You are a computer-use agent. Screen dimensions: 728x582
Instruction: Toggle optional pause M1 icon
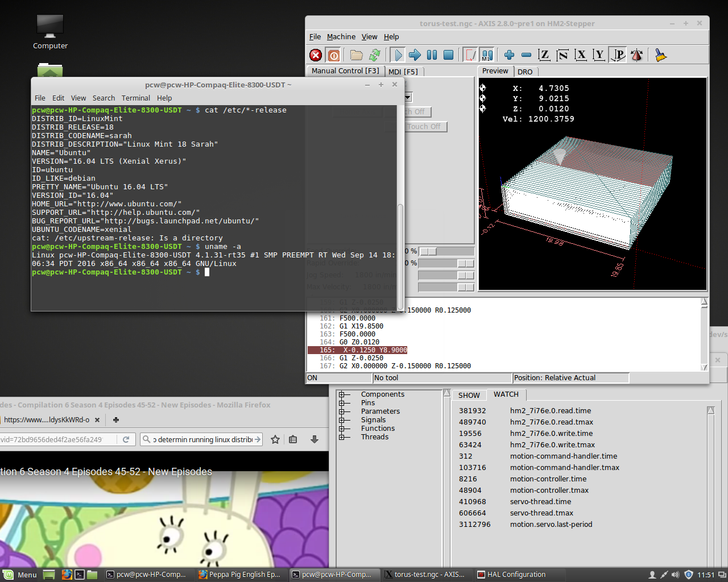[487, 55]
